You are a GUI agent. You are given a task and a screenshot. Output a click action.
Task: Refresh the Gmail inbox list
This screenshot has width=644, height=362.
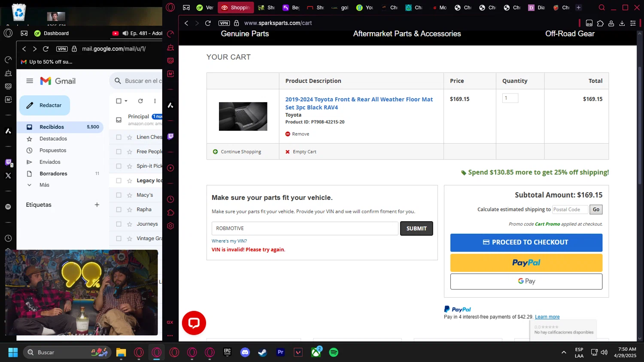click(140, 101)
